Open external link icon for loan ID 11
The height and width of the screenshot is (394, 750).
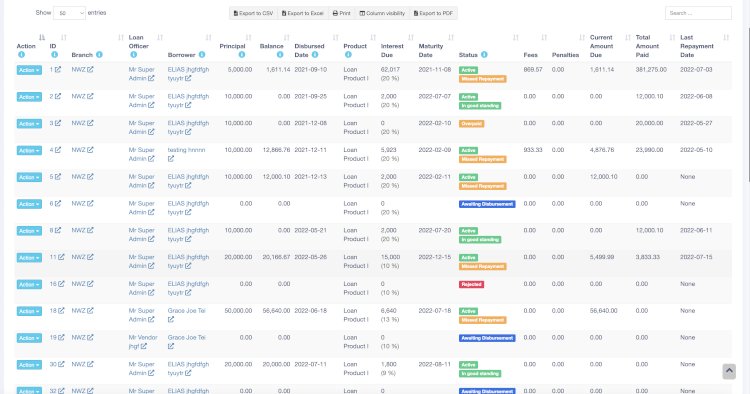point(61,257)
